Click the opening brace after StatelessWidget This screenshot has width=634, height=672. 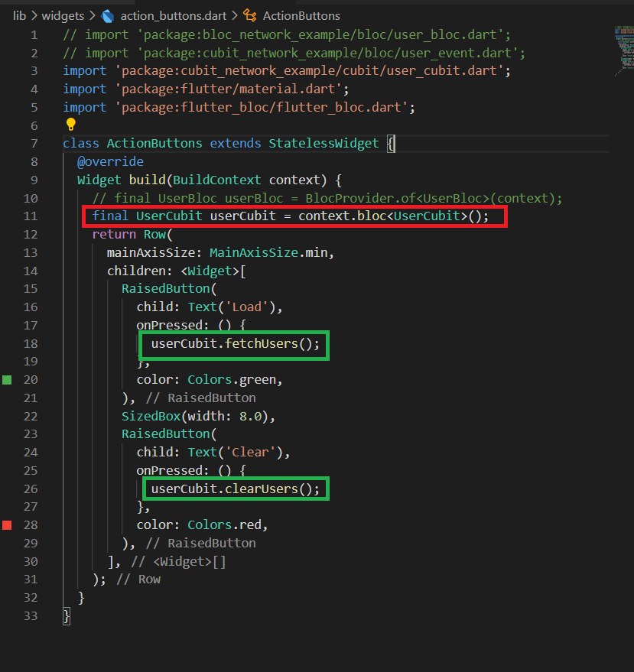coord(391,143)
